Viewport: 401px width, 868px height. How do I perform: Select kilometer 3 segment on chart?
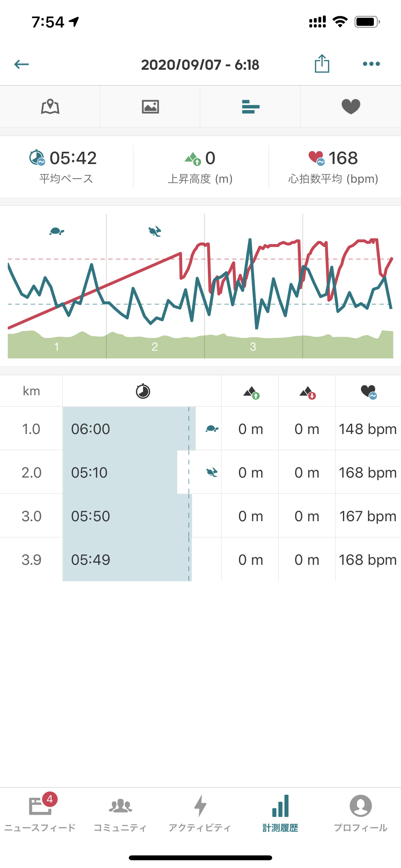(253, 346)
